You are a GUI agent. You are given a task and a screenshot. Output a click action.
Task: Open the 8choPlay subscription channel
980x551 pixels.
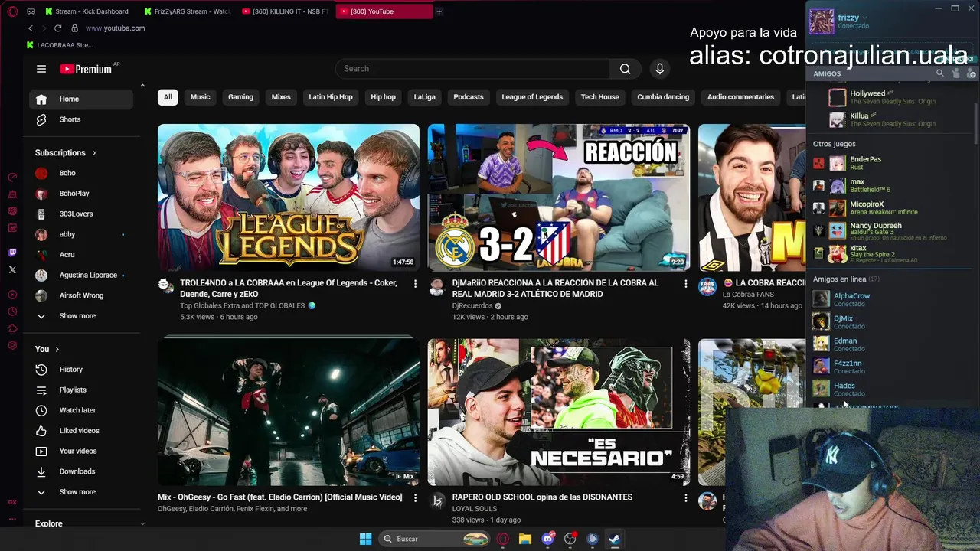pyautogui.click(x=81, y=194)
